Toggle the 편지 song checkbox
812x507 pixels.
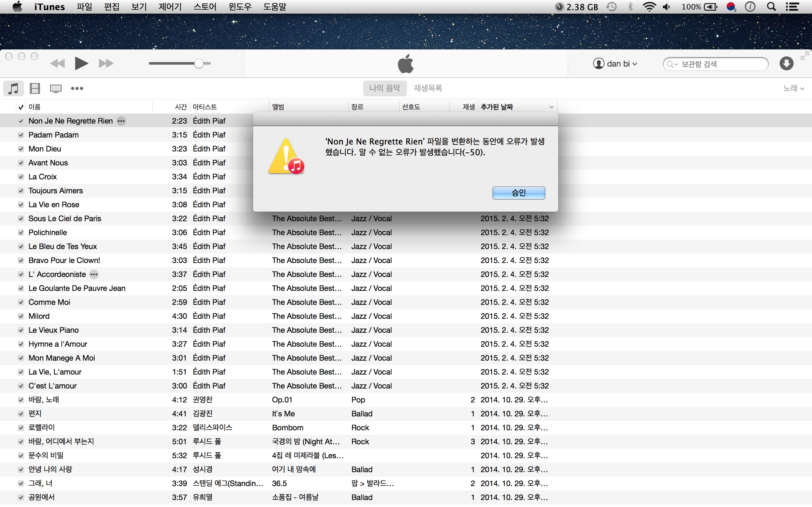coord(21,414)
